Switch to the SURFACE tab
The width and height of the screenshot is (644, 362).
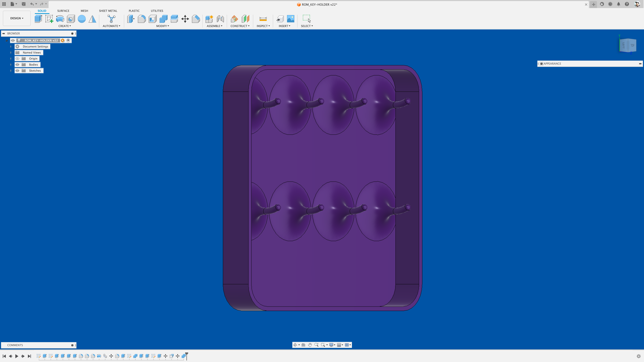(x=63, y=11)
